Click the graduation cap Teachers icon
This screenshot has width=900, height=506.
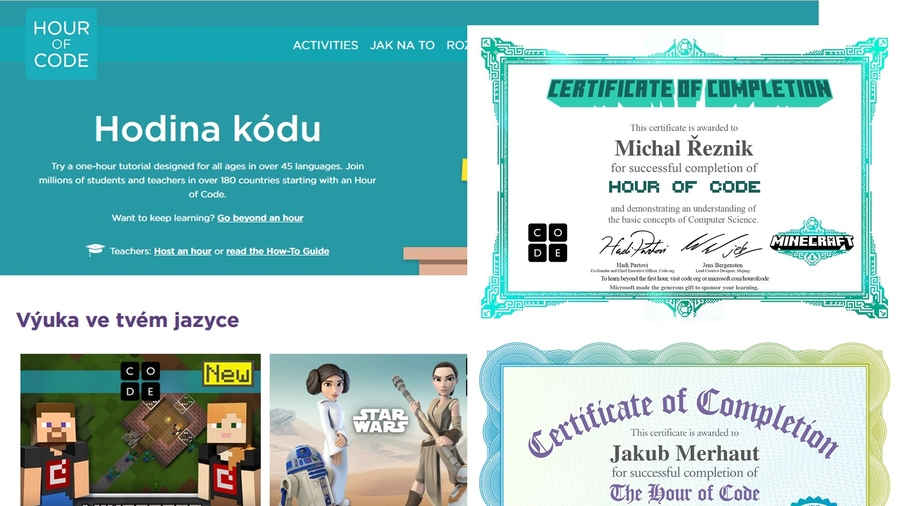point(95,250)
